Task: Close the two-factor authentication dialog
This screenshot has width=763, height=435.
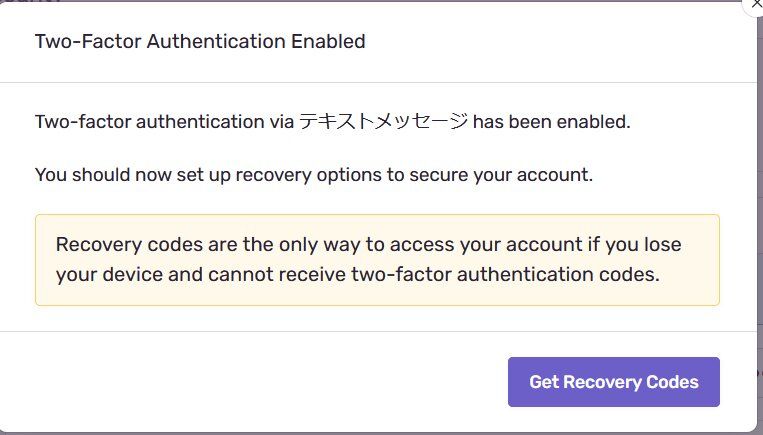Action: 753,5
